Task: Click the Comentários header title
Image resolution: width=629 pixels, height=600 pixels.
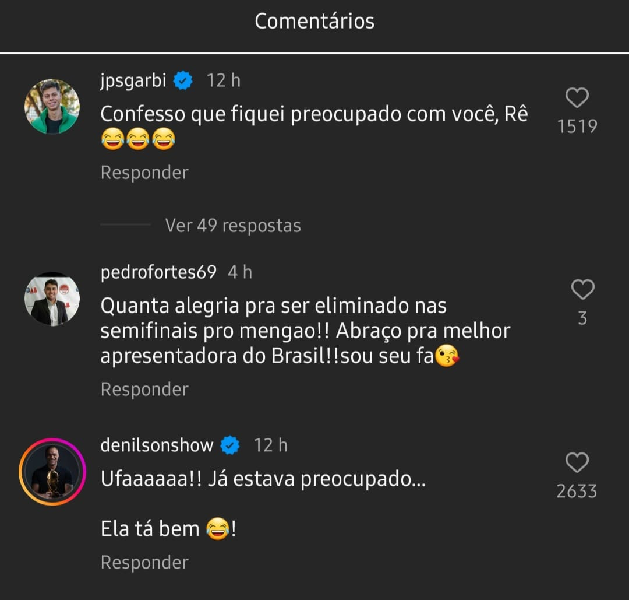Action: [x=315, y=21]
